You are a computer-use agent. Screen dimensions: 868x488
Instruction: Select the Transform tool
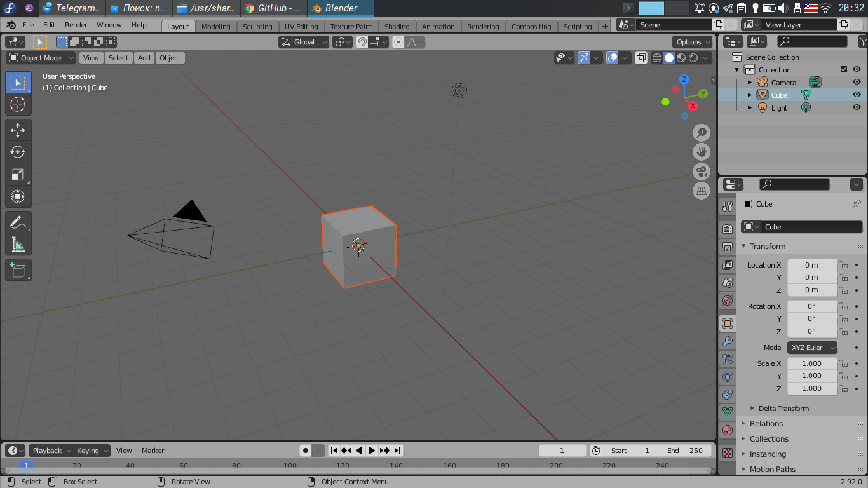[18, 196]
